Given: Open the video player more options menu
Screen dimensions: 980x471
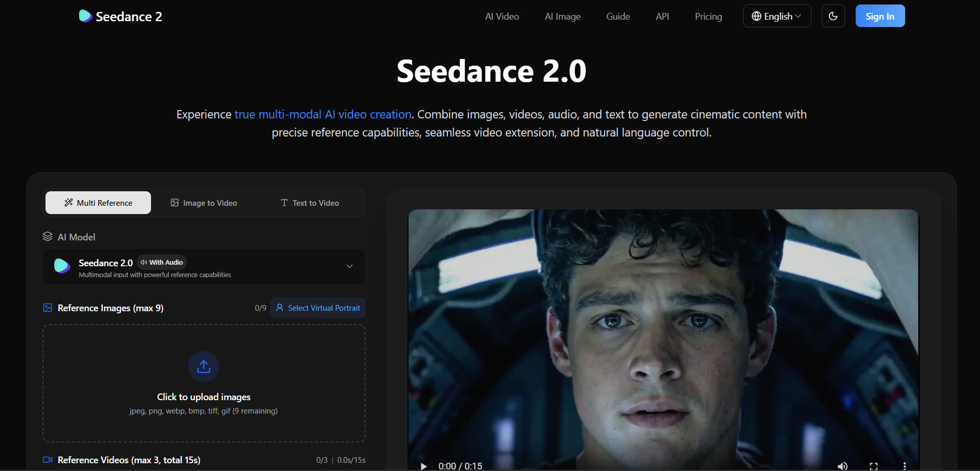Looking at the screenshot, I should (904, 466).
